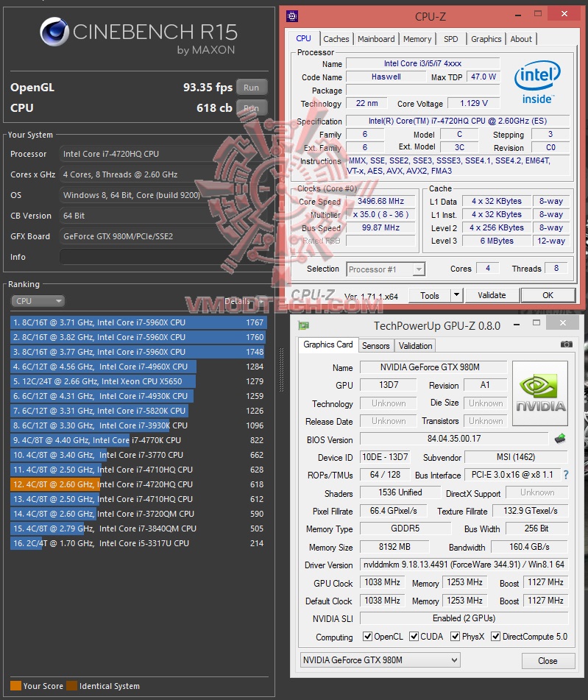
Task: Select ranking row 16 i5-3317U CPU
Action: (x=138, y=543)
